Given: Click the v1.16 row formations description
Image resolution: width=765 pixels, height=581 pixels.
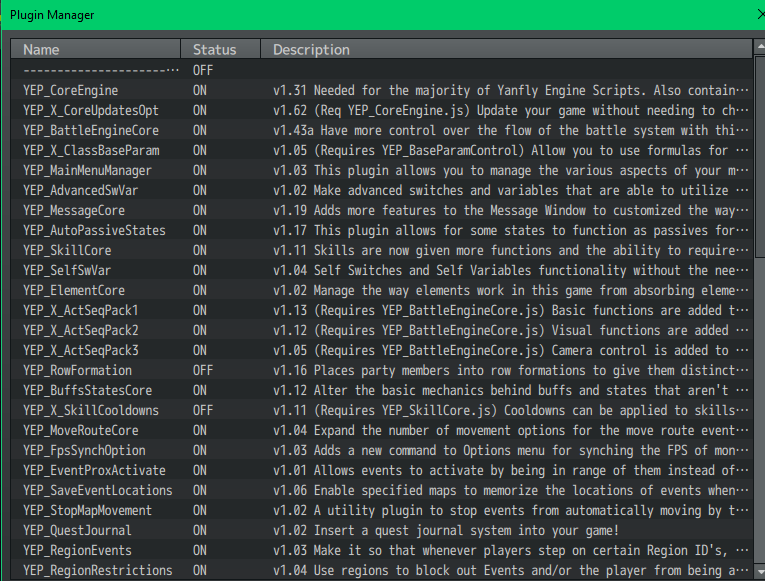Looking at the screenshot, I should 510,370.
